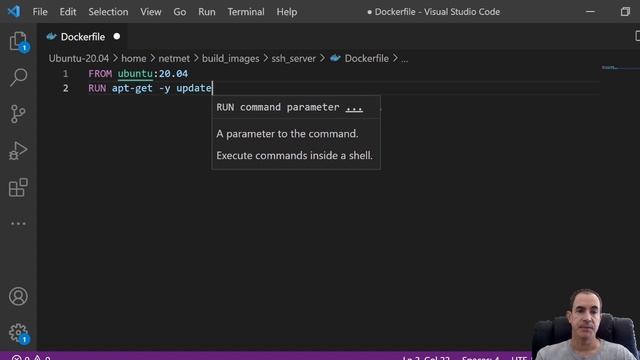Click apt-get text on line 2
Image resolution: width=640 pixels, height=360 pixels.
(x=132, y=88)
